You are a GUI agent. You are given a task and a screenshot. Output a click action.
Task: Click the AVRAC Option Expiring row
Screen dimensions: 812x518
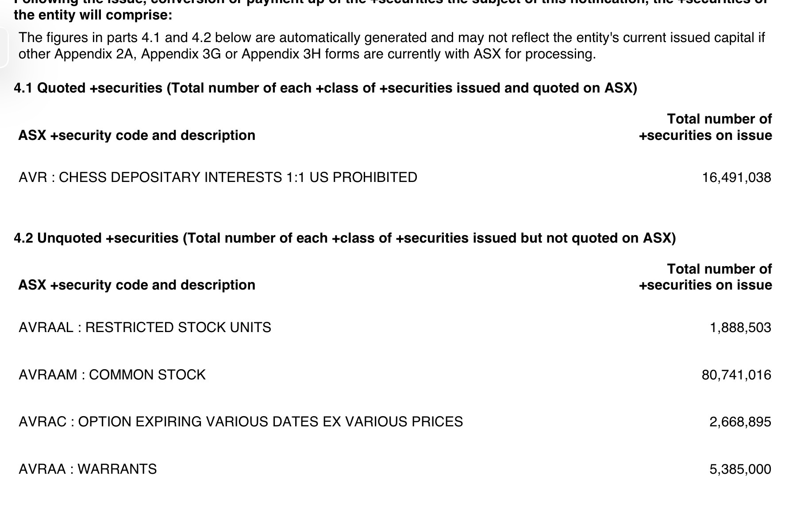point(241,422)
